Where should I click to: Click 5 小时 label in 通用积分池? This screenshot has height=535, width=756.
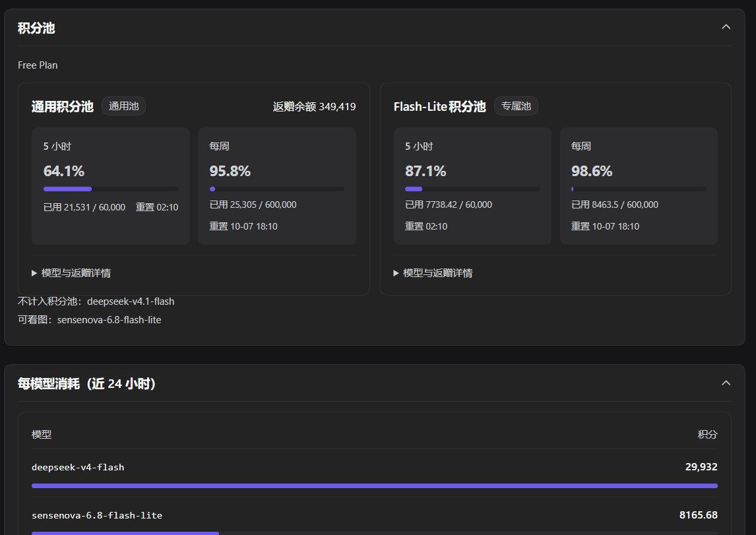pyautogui.click(x=57, y=146)
